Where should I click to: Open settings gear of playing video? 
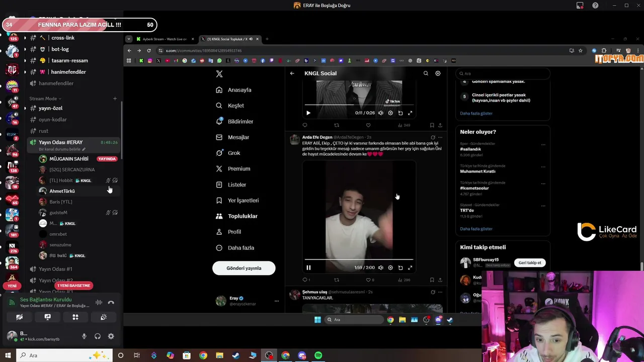390,268
